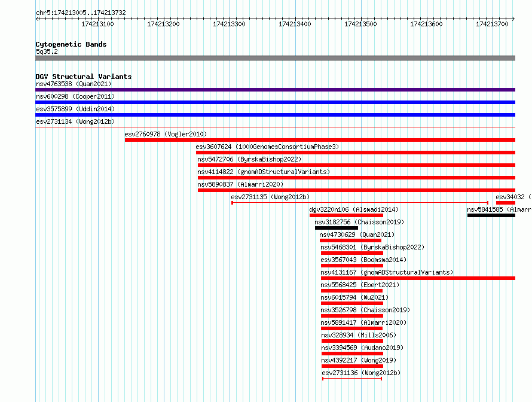
Task: Open esv3575899 (Uddin2014) variant label
Action: pyautogui.click(x=75, y=109)
